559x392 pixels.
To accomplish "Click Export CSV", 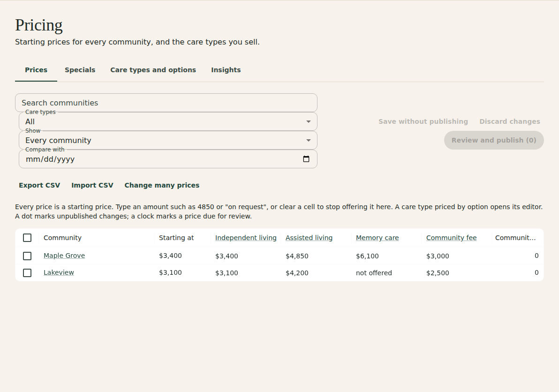I will point(39,185).
